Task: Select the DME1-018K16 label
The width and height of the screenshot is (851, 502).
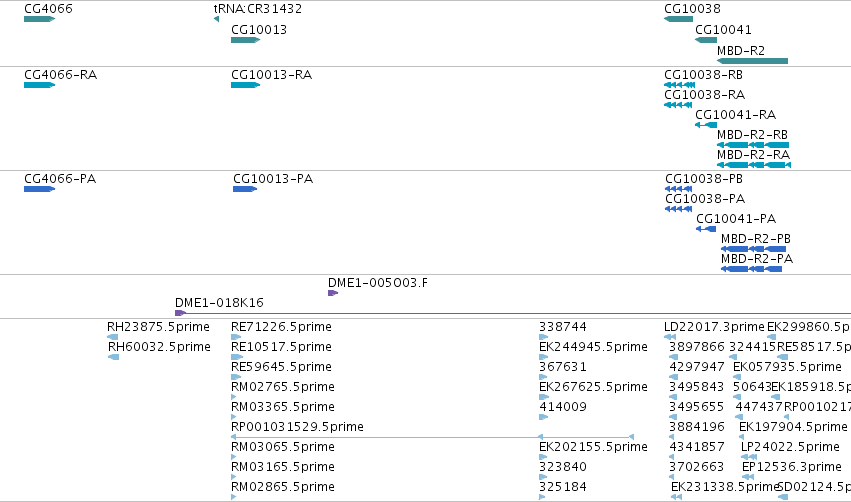Action: coord(219,303)
